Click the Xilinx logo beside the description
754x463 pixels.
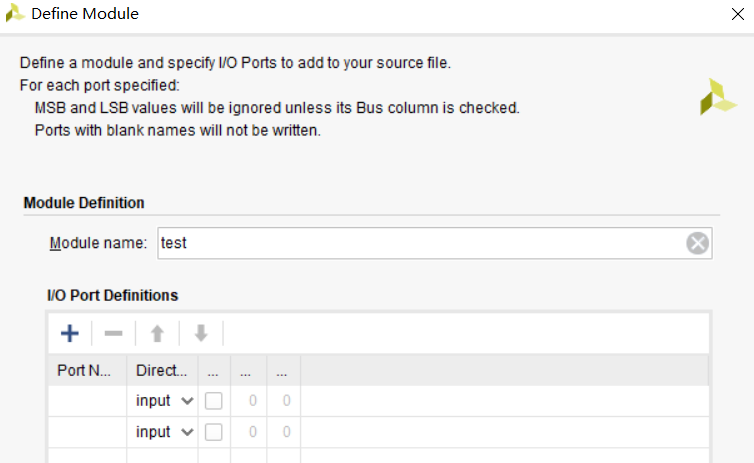718,97
